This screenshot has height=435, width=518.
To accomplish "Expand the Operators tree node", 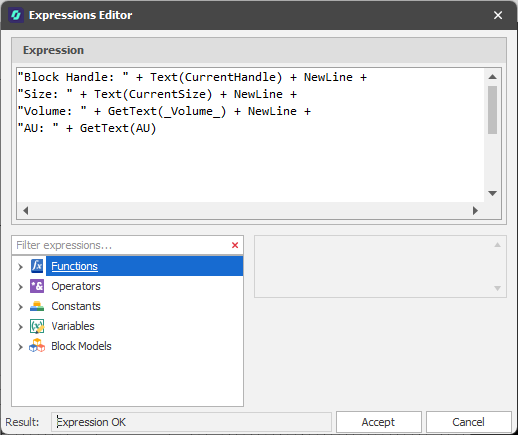I will [x=20, y=287].
